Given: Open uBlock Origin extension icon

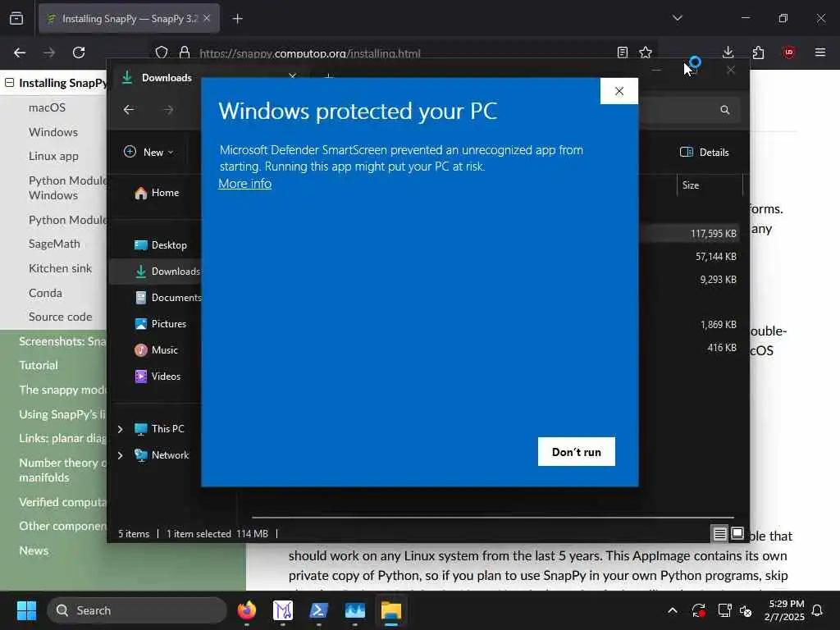Looking at the screenshot, I should [789, 52].
